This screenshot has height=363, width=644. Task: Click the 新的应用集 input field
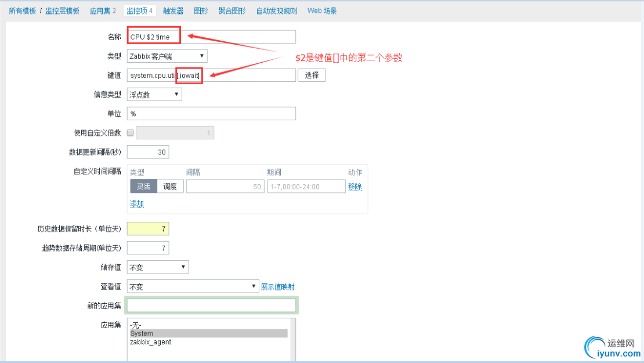(211, 306)
